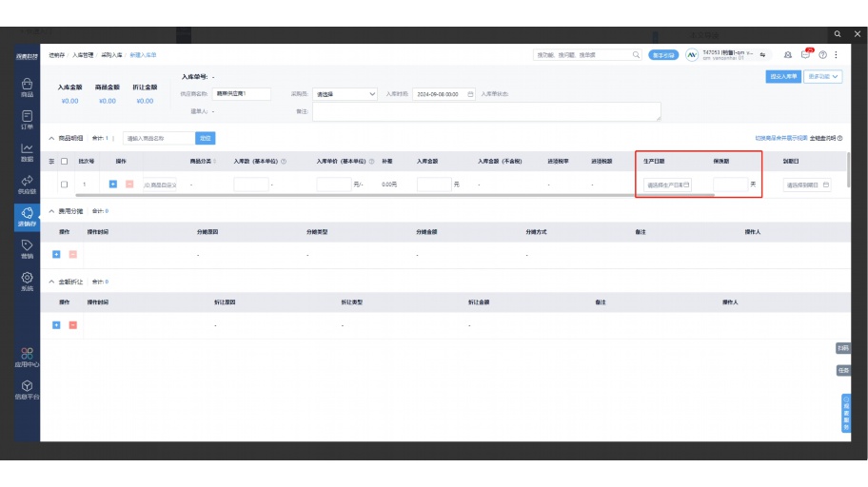Focus the 入库金额 input in row 1
This screenshot has width=868, height=487.
pos(434,185)
